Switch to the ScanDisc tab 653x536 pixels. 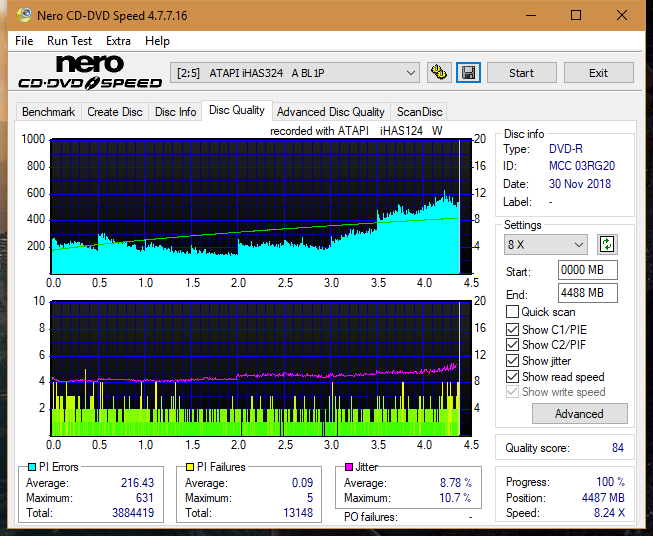pos(419,112)
